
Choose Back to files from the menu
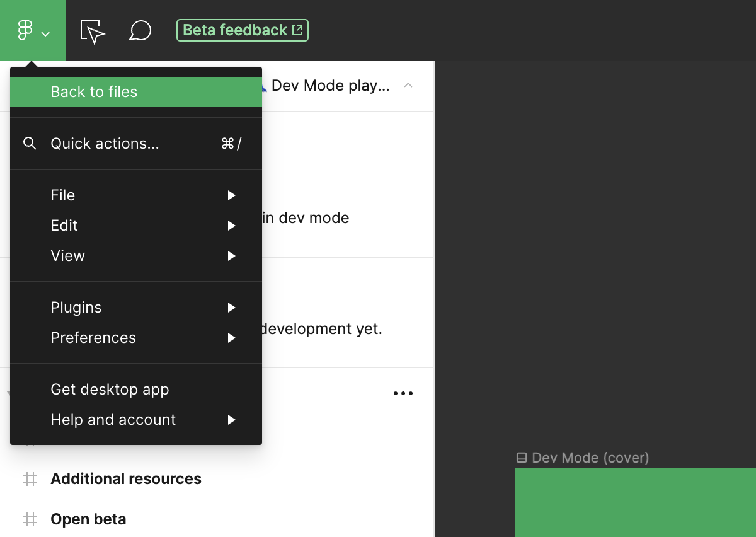[94, 92]
